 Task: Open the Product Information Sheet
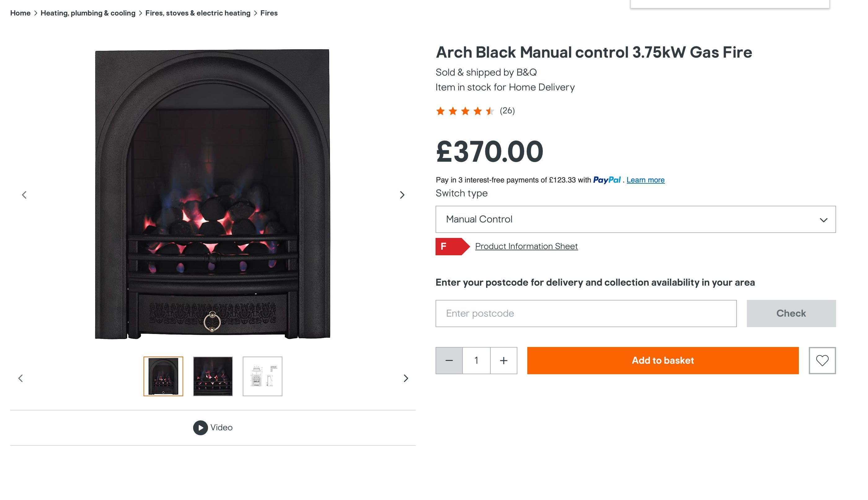click(x=526, y=246)
